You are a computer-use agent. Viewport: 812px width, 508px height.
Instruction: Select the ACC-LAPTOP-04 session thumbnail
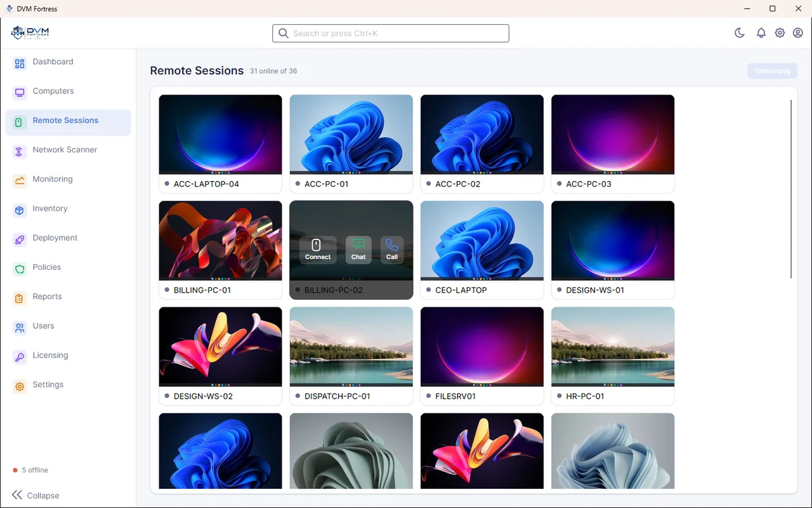pos(220,135)
